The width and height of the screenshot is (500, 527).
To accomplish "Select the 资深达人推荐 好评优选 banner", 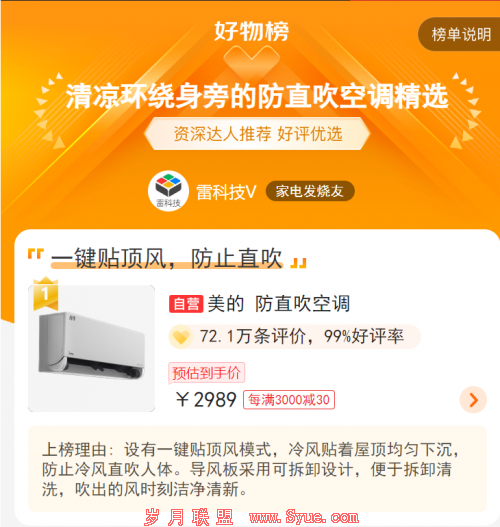I will pos(257,134).
